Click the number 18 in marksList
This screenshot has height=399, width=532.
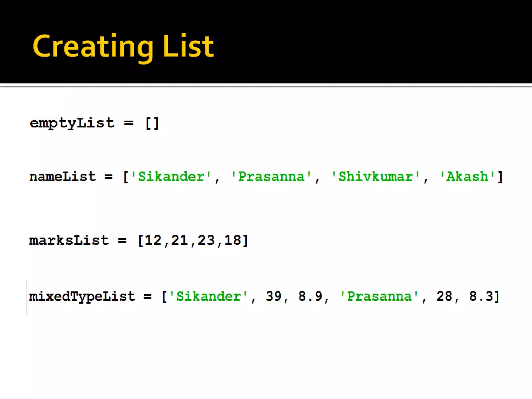coord(232,240)
